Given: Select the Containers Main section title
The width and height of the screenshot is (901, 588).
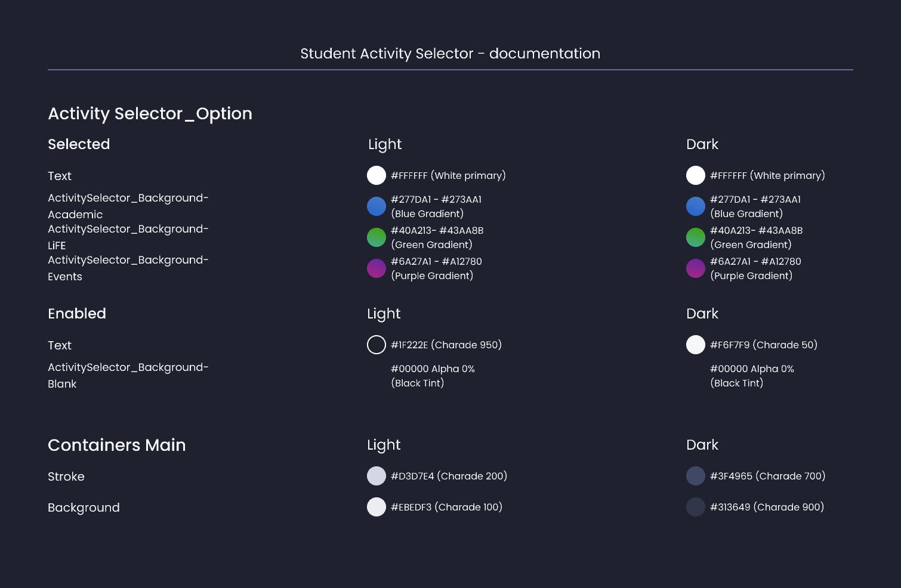Looking at the screenshot, I should coord(117,445).
